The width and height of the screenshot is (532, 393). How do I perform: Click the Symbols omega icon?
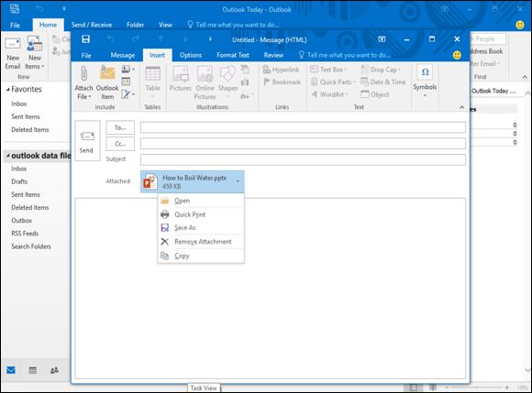425,72
